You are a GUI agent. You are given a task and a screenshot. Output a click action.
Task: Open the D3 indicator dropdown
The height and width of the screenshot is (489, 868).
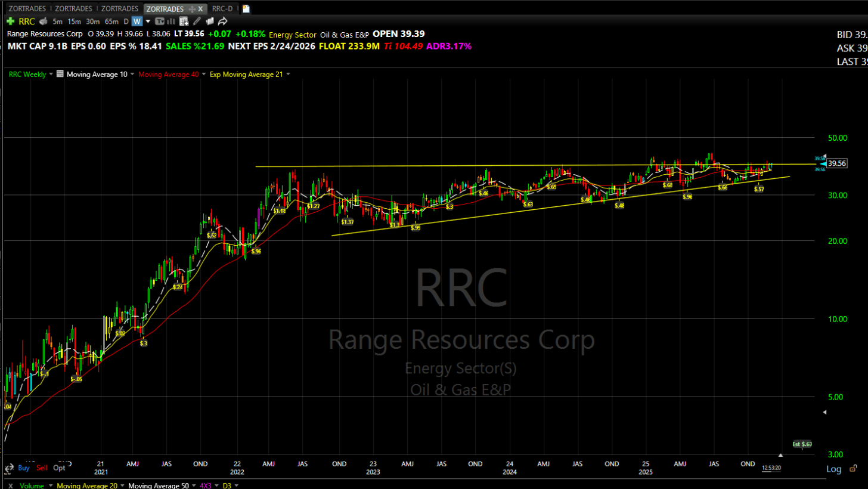(235, 486)
